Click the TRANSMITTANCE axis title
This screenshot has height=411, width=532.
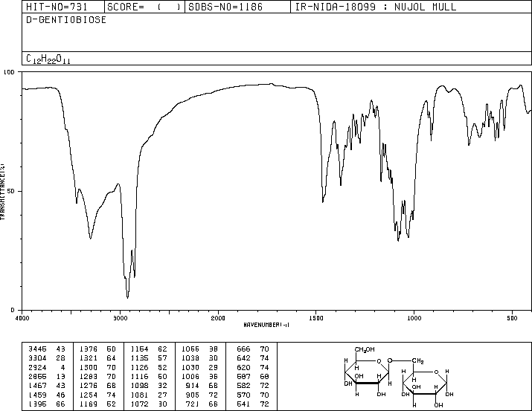tap(2, 192)
